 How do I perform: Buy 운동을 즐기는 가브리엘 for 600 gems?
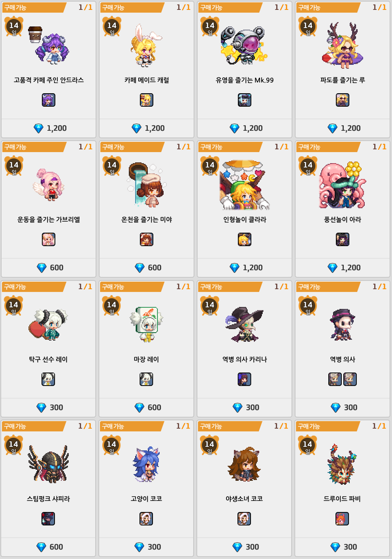49,267
